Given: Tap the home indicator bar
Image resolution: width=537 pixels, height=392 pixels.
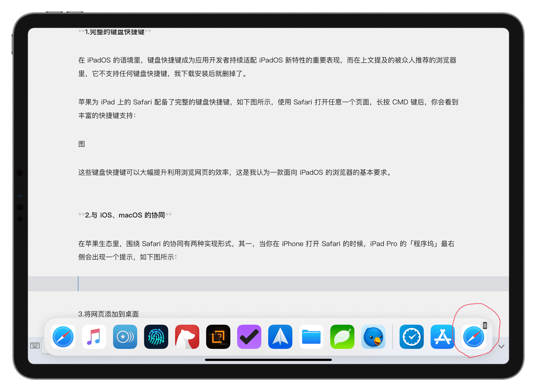Looking at the screenshot, I should [x=268, y=359].
